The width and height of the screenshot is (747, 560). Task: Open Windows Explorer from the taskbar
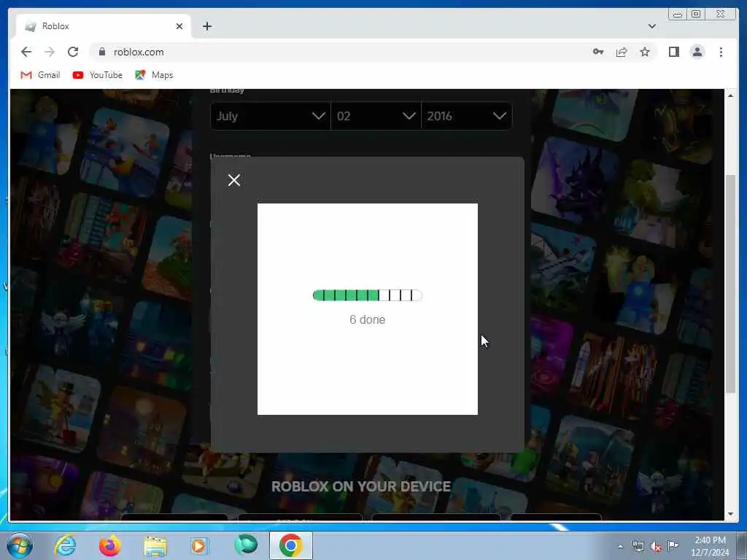pyautogui.click(x=155, y=546)
